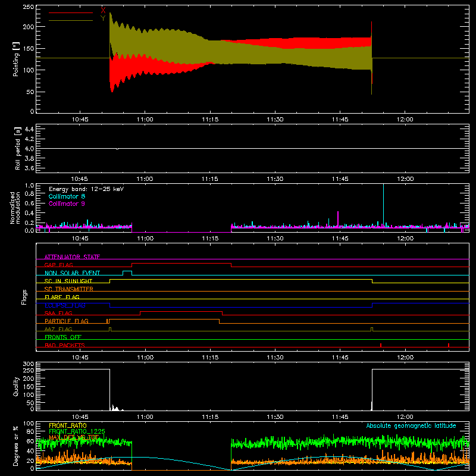
Task: Click the 4.4 value on Roll period axis
Action: click(x=29, y=129)
